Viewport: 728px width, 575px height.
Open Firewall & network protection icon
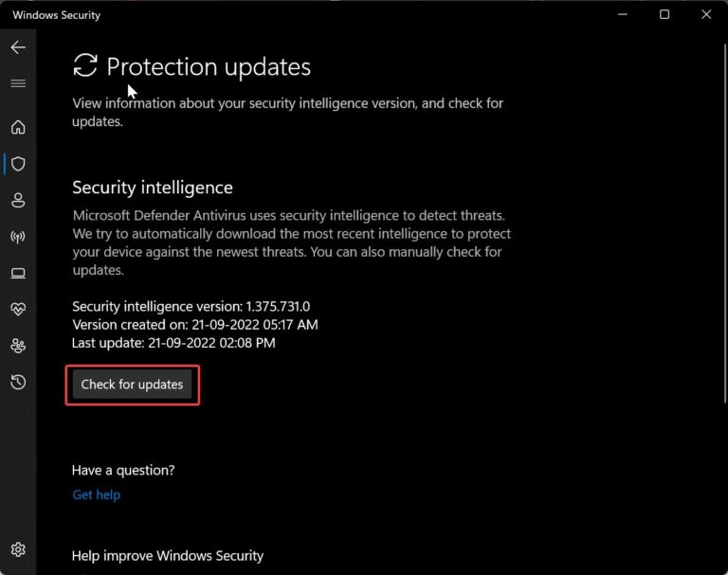[x=18, y=237]
